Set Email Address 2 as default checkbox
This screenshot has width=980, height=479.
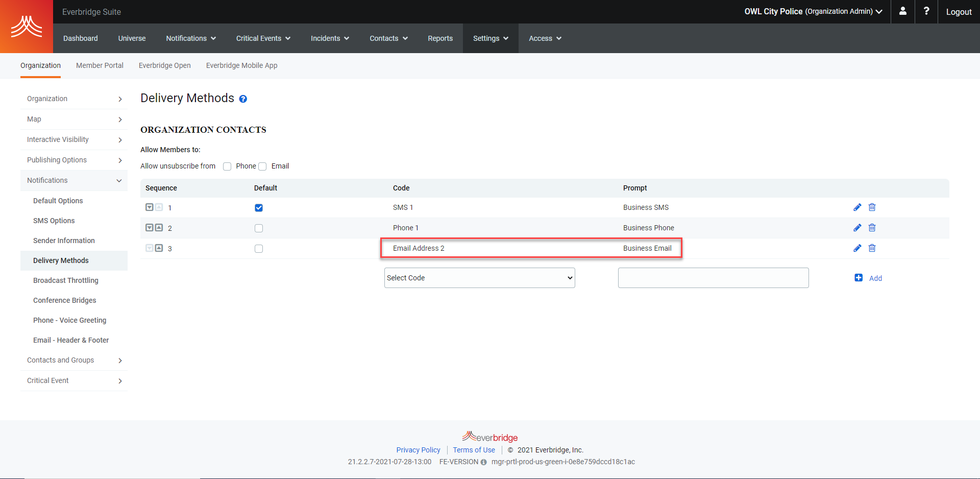(259, 249)
